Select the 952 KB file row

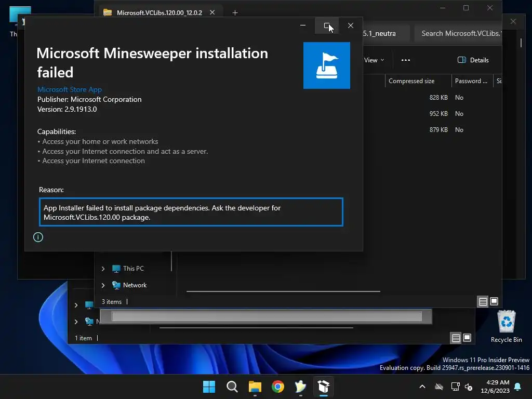point(433,114)
